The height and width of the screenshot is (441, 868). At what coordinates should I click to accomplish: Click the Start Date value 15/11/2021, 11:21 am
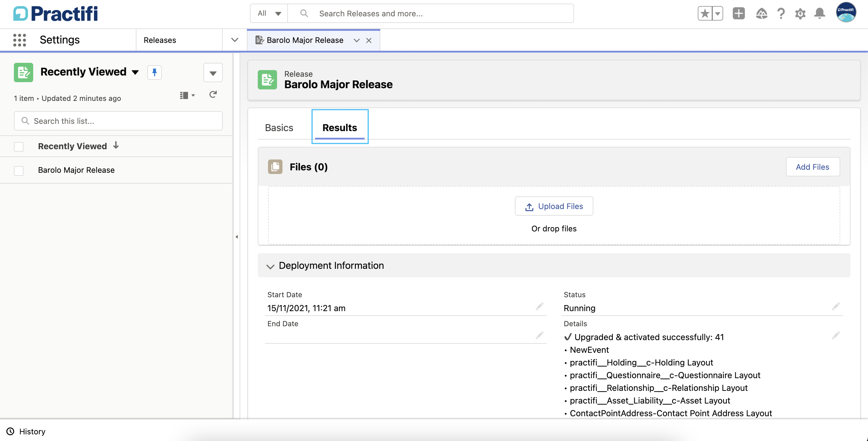tap(306, 308)
